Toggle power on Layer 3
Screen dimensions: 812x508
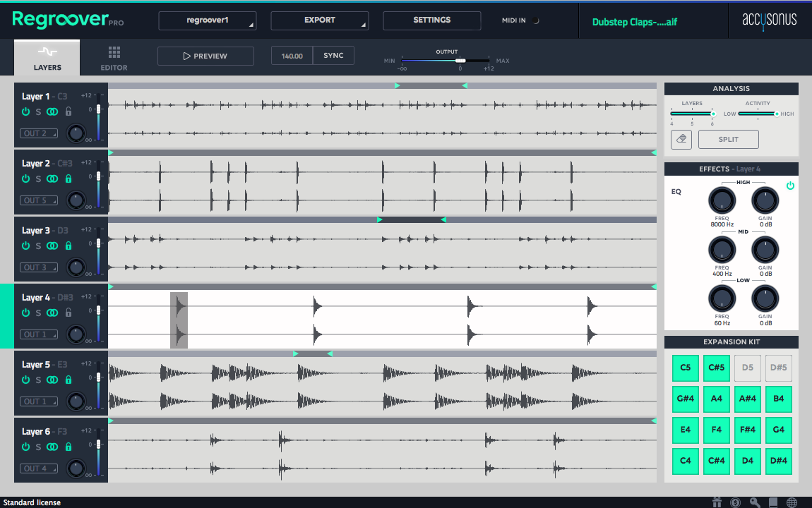(x=25, y=246)
